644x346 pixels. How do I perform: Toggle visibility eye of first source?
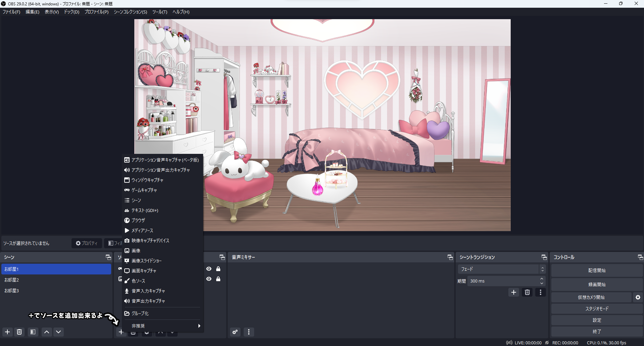click(209, 269)
